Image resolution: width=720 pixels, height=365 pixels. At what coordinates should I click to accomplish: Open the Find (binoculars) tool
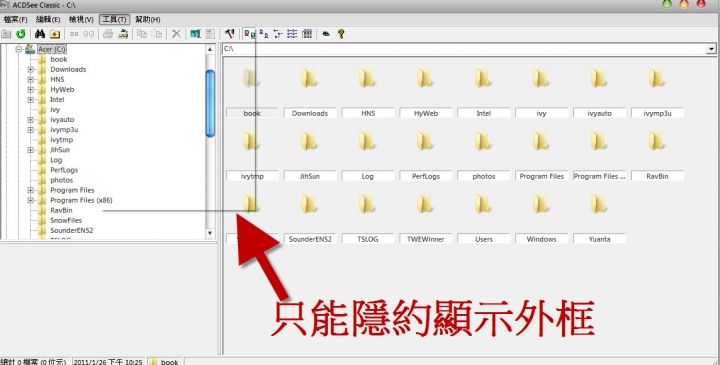click(x=40, y=34)
